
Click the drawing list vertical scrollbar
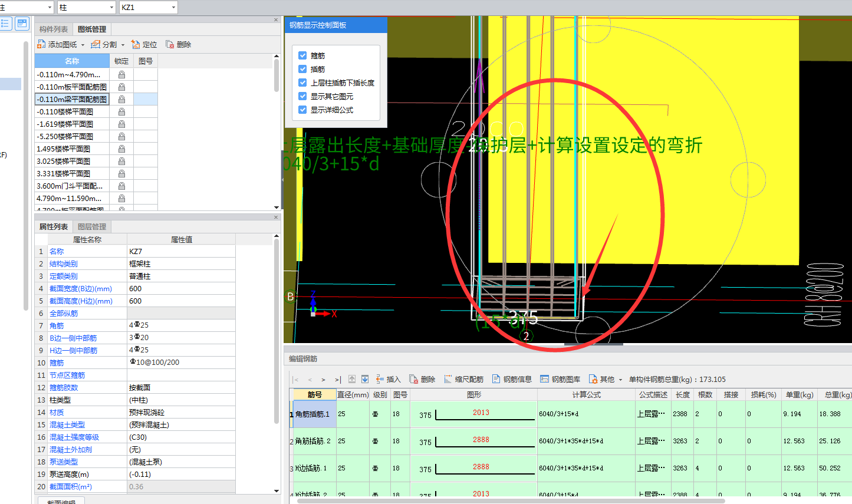(277, 75)
